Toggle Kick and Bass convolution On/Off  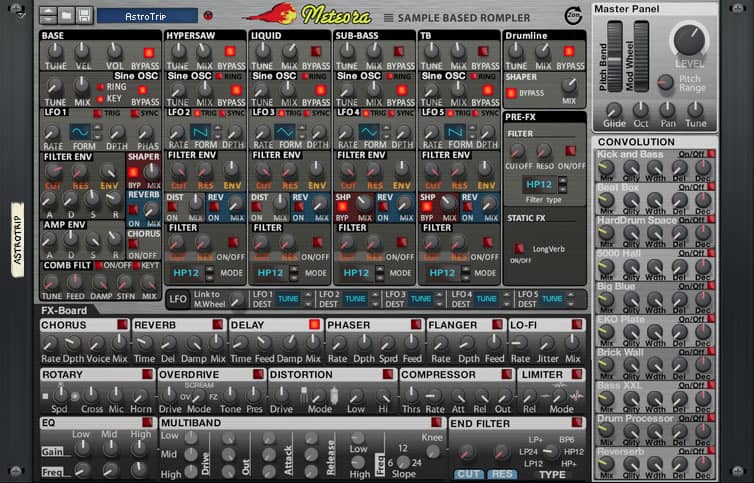(x=711, y=154)
